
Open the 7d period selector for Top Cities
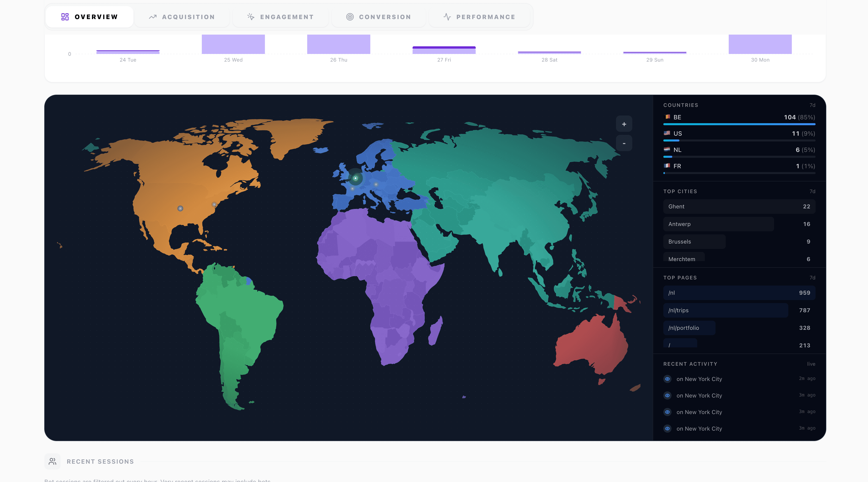(812, 191)
